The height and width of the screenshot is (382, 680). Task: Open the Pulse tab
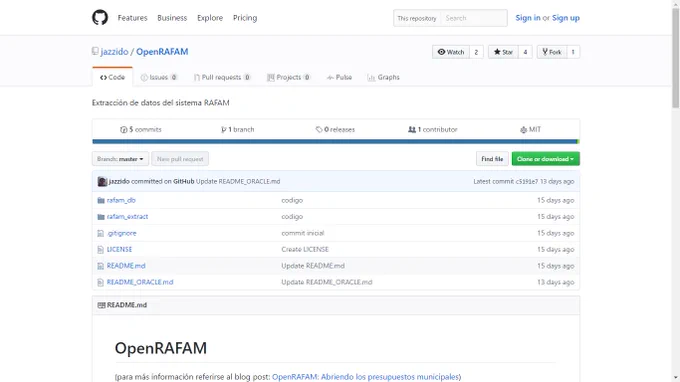[x=339, y=77]
